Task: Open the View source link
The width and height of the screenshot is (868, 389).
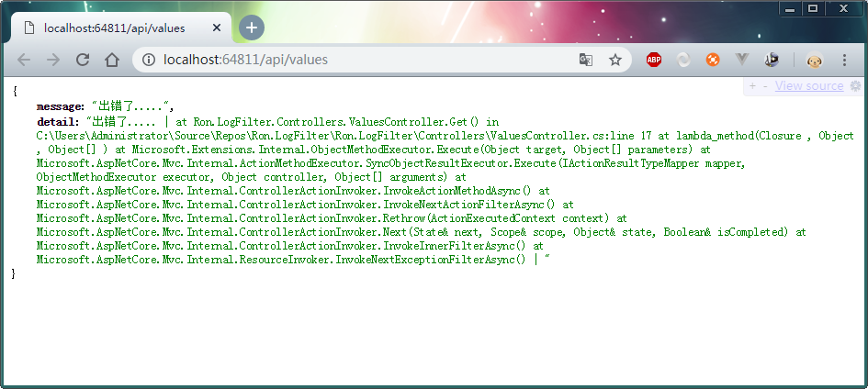Action: [x=809, y=86]
